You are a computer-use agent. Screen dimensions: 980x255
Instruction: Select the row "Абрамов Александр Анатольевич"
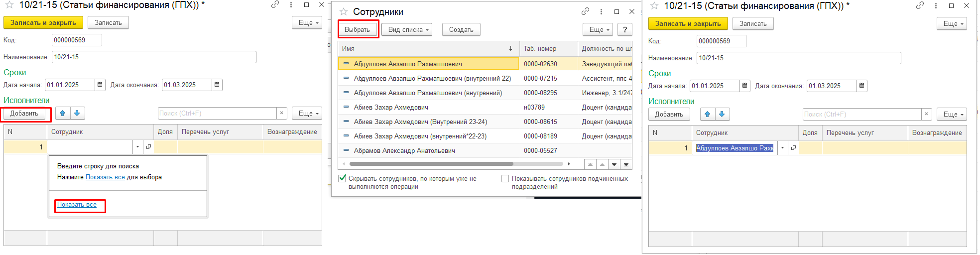click(404, 150)
